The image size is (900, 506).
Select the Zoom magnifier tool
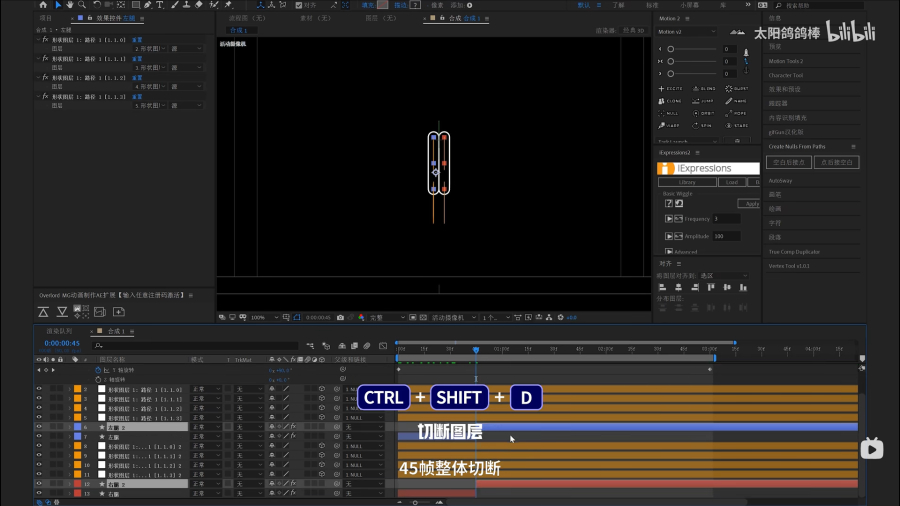coord(82,5)
